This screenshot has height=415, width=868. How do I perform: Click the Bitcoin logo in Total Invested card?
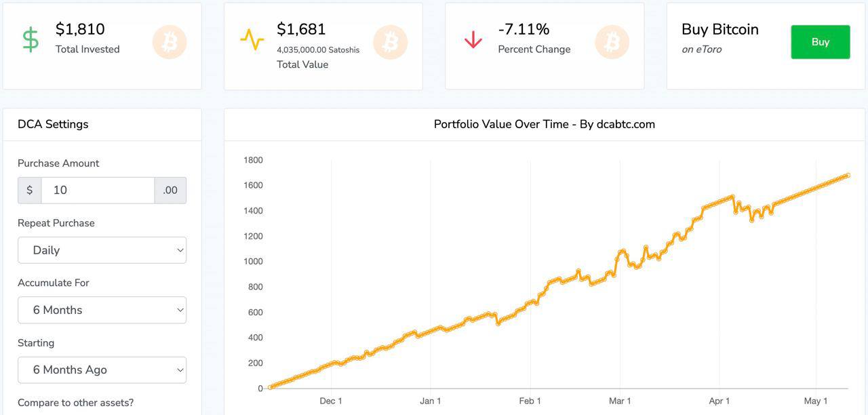[x=170, y=42]
